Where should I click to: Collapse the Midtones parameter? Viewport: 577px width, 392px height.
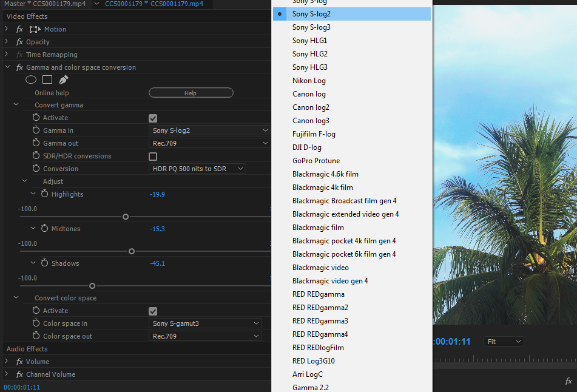click(33, 228)
